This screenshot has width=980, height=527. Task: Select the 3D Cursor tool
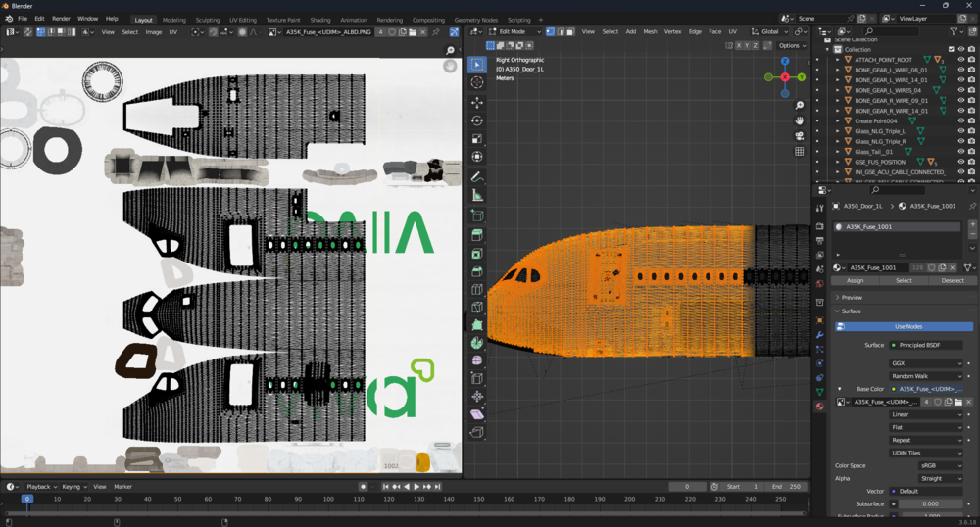(x=477, y=83)
